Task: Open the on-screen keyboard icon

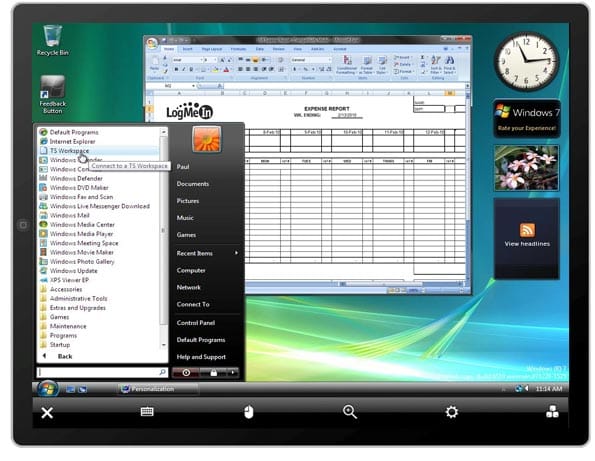Action: [147, 412]
